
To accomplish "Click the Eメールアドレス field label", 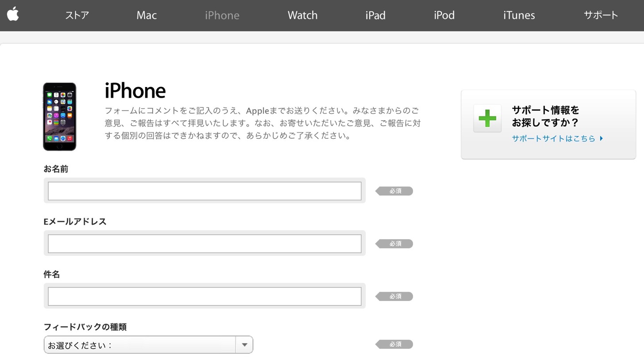I will (75, 221).
